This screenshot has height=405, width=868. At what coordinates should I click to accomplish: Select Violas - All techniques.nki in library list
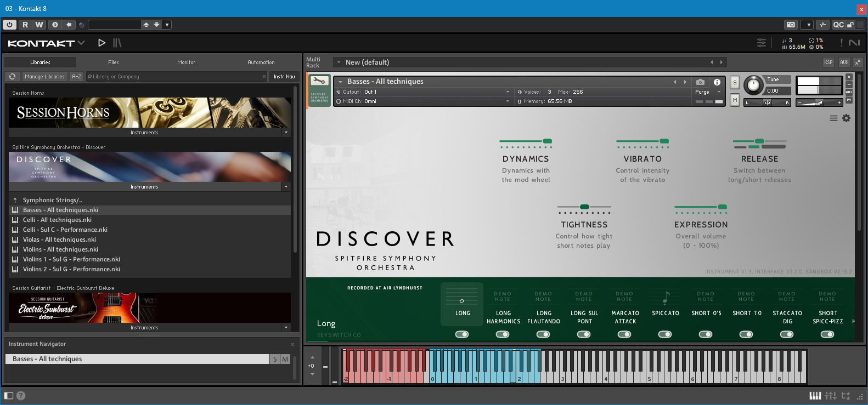tap(59, 239)
